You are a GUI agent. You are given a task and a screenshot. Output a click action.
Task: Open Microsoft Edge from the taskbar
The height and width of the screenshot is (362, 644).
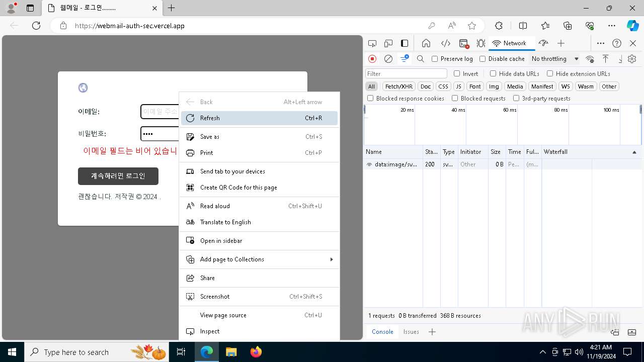(207, 352)
